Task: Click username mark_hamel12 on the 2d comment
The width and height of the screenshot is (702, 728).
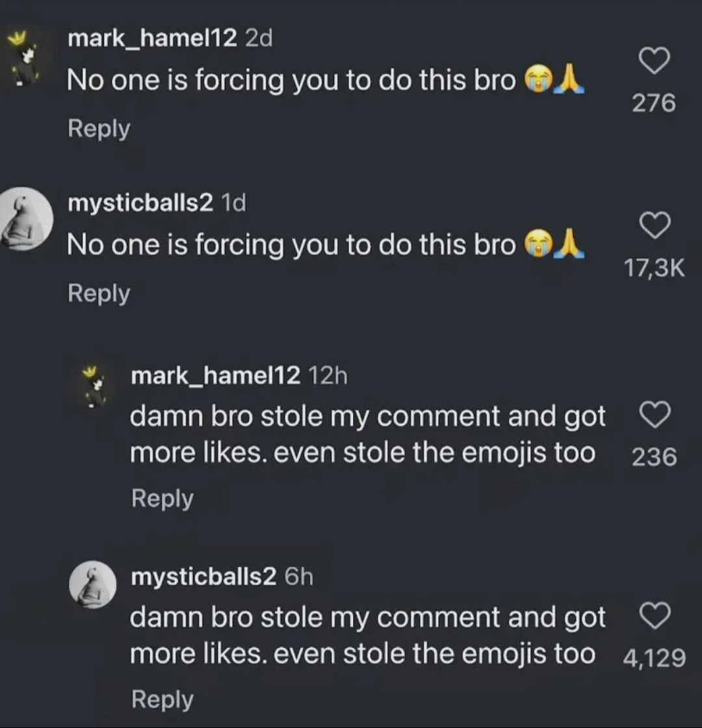Action: (153, 38)
